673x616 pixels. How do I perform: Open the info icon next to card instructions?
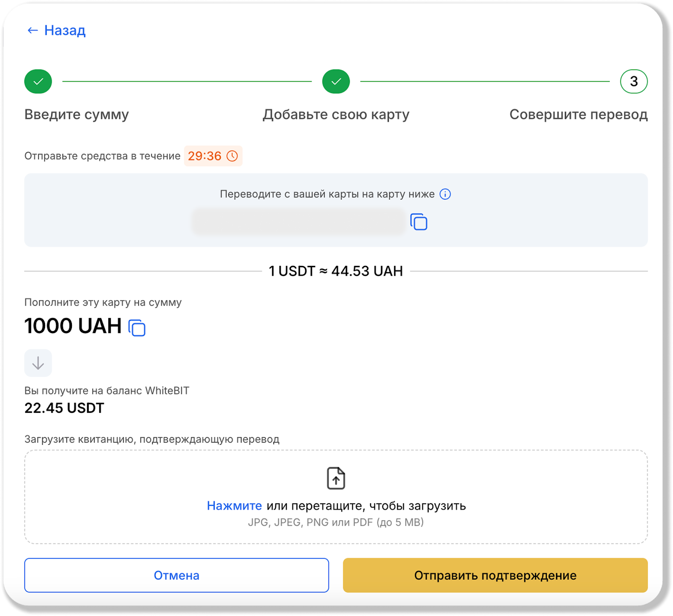445,194
